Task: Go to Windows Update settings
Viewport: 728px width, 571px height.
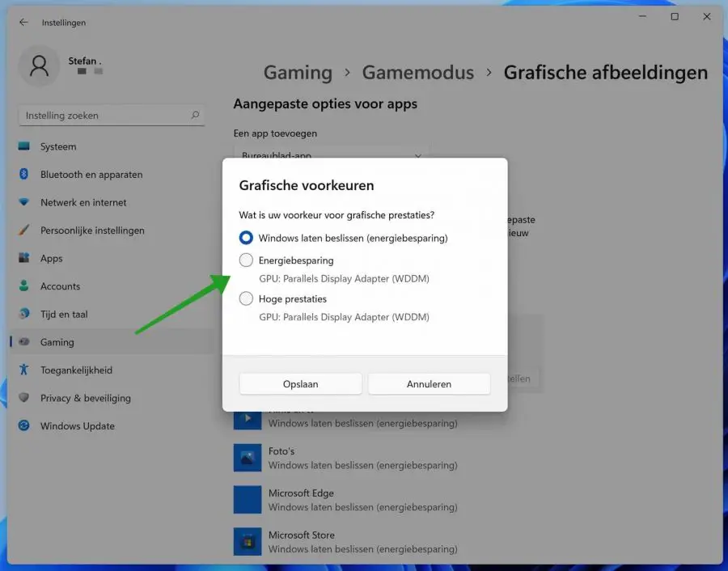Action: pyautogui.click(x=112, y=425)
